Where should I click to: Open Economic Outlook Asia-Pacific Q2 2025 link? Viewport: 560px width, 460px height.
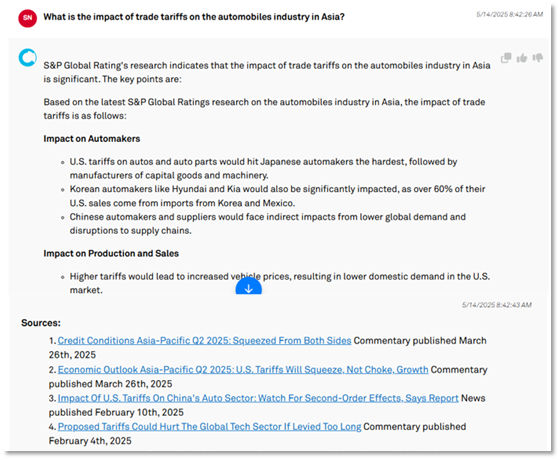pyautogui.click(x=243, y=369)
